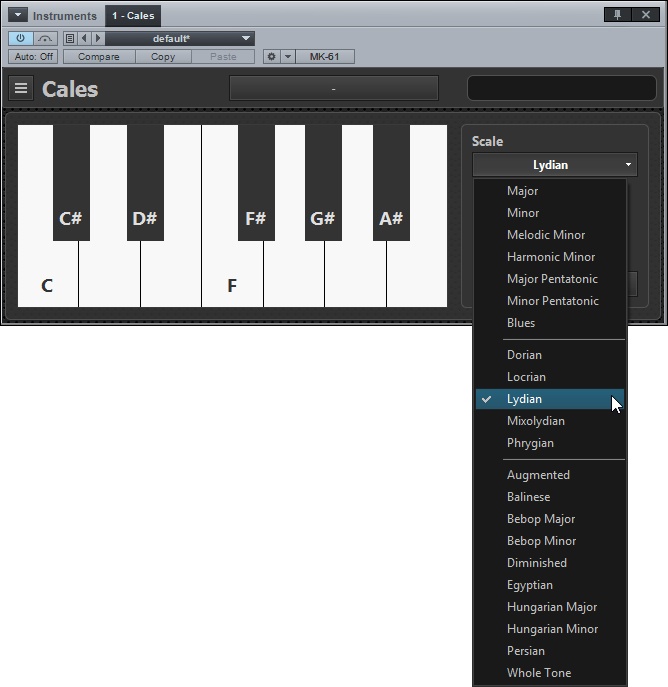Open the Scale Lydian dropdown
The height and width of the screenshot is (687, 668).
pos(555,165)
